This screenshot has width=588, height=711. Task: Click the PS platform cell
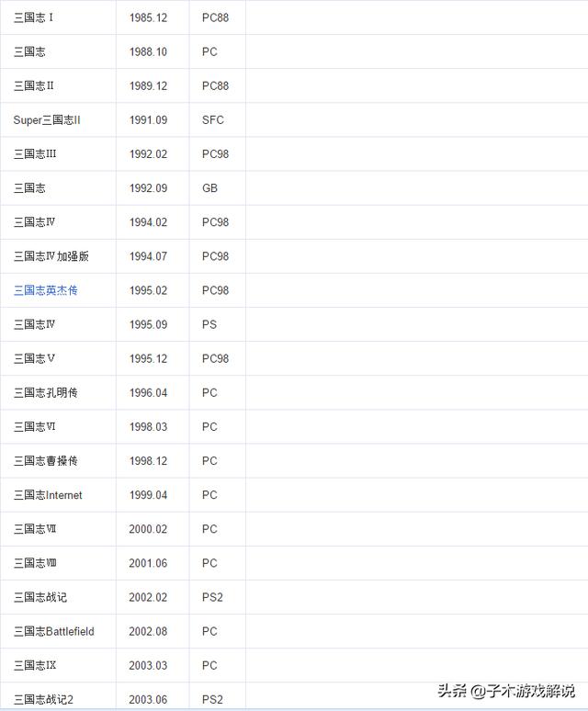point(209,324)
